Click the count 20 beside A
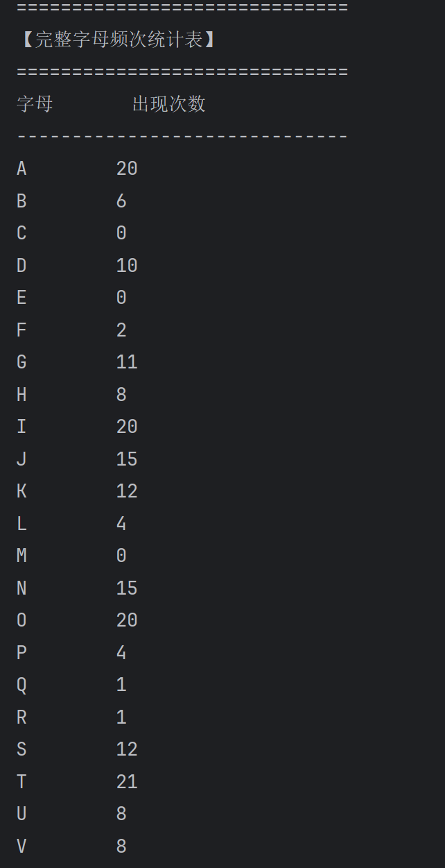445x868 pixels. coord(127,169)
